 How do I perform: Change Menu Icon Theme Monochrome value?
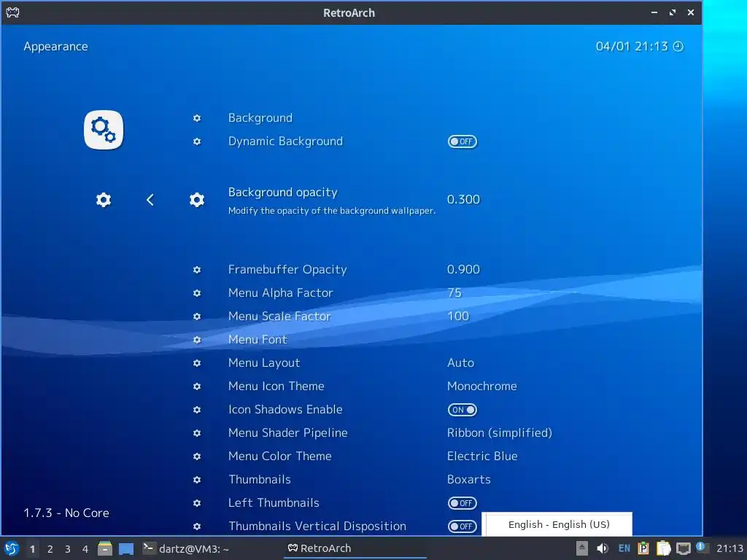pos(481,386)
